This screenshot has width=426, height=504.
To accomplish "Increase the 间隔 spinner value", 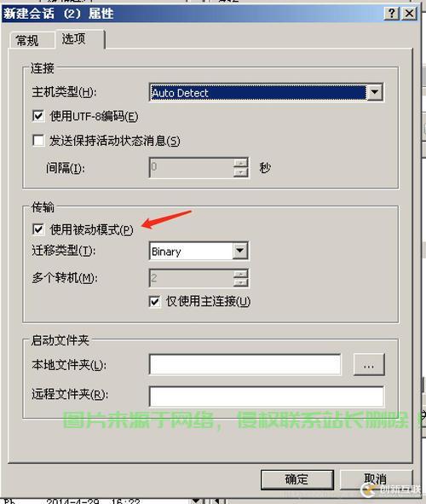I will click(241, 162).
